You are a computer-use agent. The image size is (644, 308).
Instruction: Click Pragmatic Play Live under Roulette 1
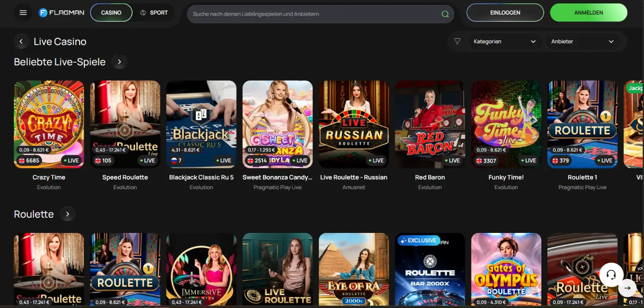[583, 187]
